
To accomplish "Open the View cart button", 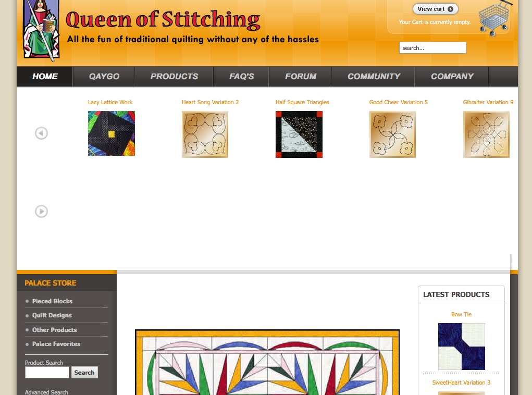I will pos(435,9).
